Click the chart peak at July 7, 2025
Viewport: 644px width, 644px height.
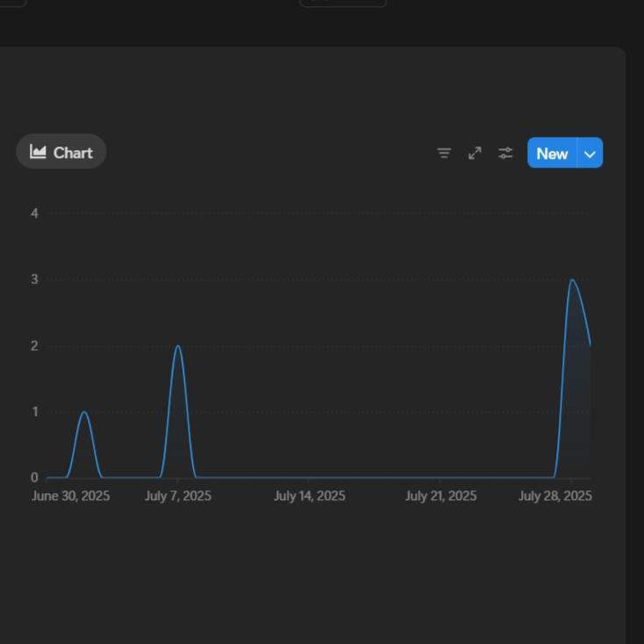click(x=178, y=346)
